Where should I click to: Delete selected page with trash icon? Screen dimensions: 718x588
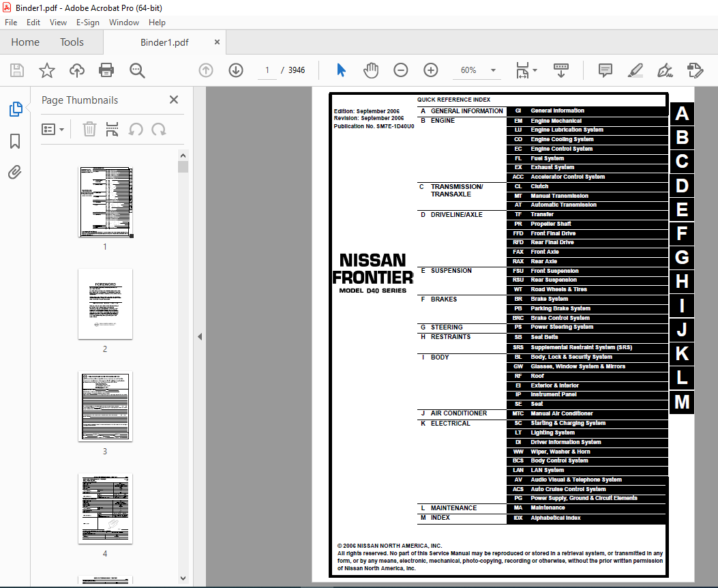tap(89, 129)
